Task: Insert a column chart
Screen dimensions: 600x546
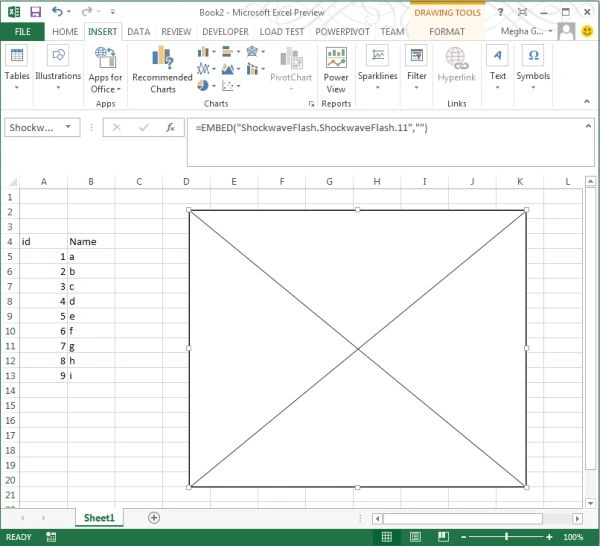Action: (x=206, y=52)
